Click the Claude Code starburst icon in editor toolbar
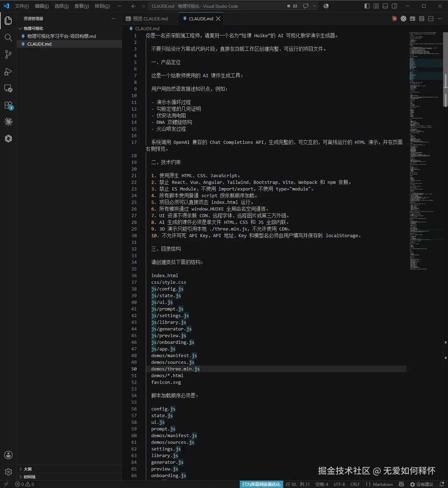448x488 pixels. pos(394,19)
